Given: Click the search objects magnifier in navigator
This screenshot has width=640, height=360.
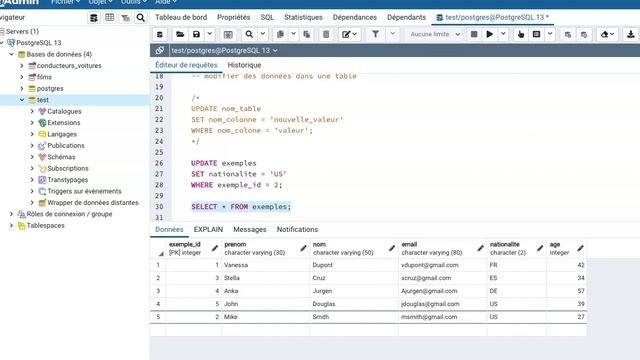Looking at the screenshot, I should tap(141, 18).
